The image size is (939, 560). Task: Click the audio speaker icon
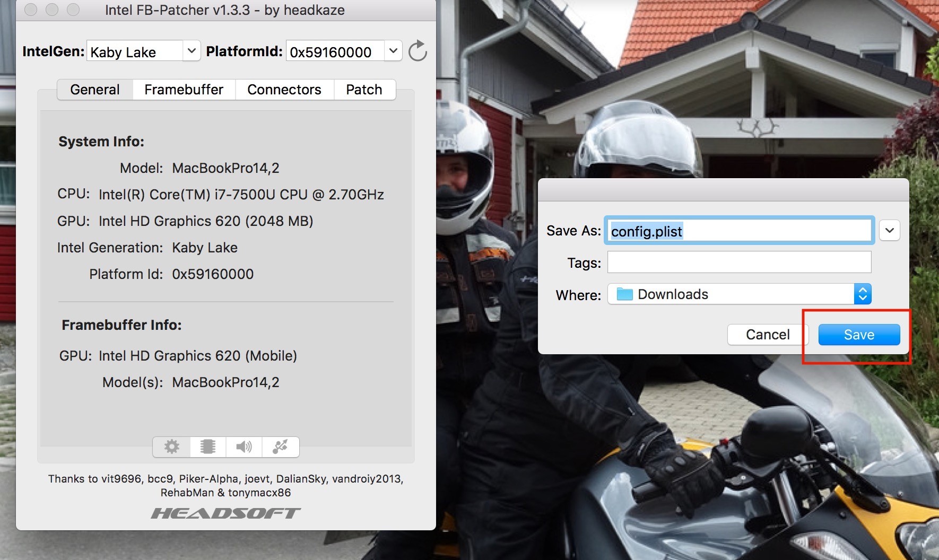click(x=244, y=447)
